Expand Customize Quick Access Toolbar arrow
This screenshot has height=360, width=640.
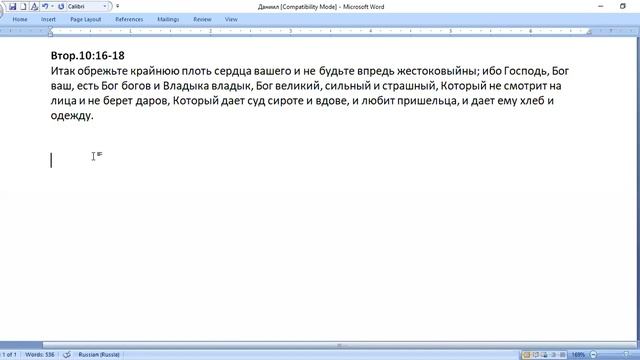coord(118,7)
